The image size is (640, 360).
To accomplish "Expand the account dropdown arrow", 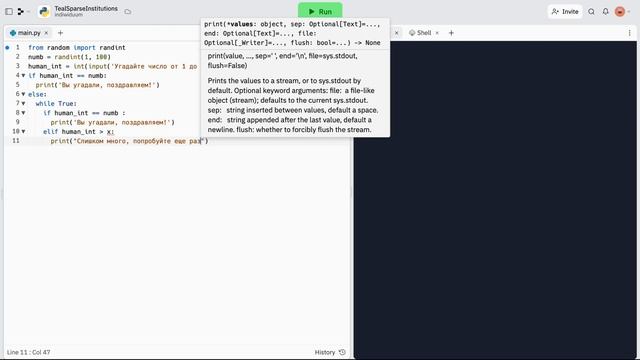I will point(629,12).
